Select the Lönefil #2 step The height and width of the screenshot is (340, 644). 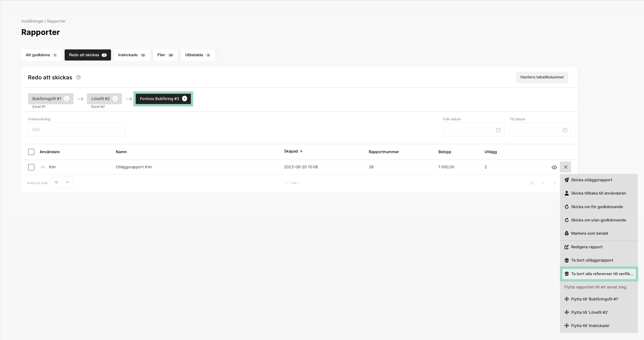(104, 99)
